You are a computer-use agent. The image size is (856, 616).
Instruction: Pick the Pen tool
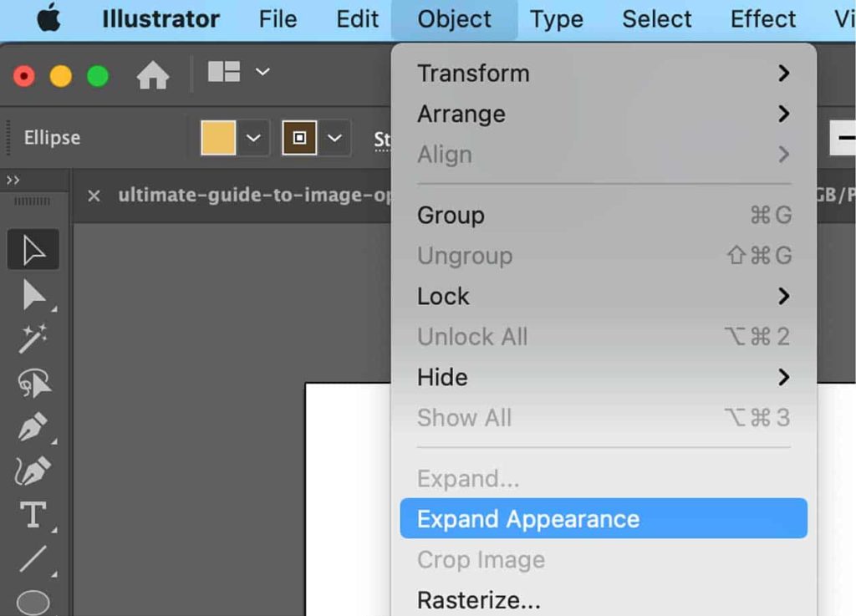(33, 426)
